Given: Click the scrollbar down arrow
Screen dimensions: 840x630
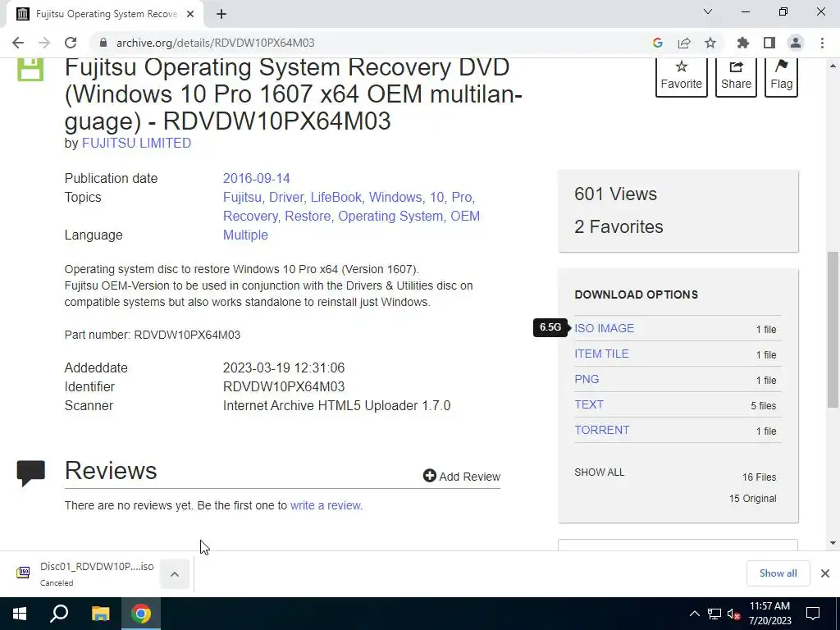Looking at the screenshot, I should pos(833,543).
